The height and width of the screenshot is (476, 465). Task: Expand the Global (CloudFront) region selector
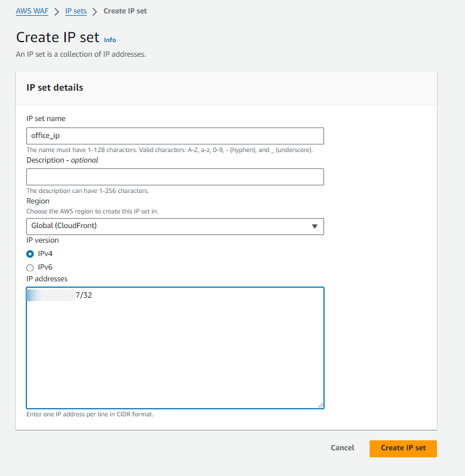(x=175, y=226)
